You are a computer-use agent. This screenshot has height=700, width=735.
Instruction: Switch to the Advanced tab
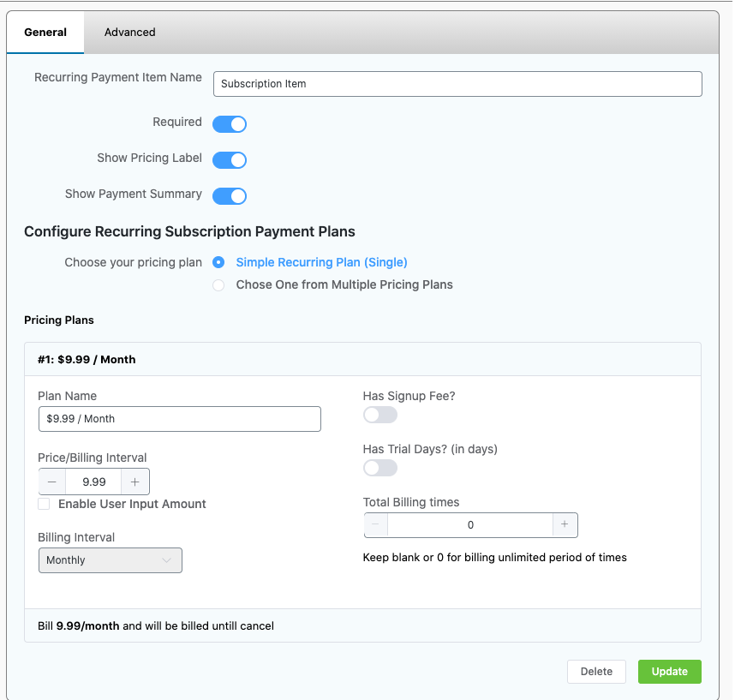pos(130,33)
